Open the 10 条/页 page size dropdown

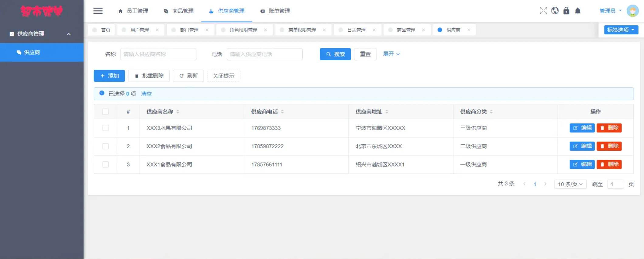570,184
